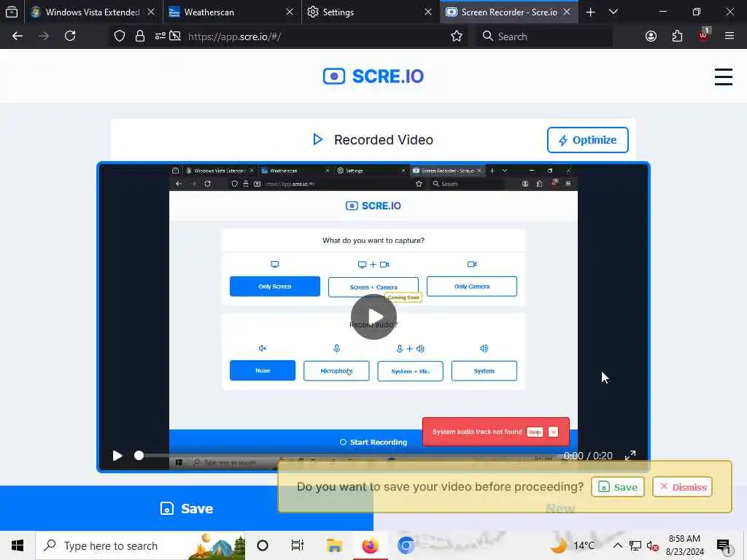Open the 14°C weather widget

coord(573,545)
